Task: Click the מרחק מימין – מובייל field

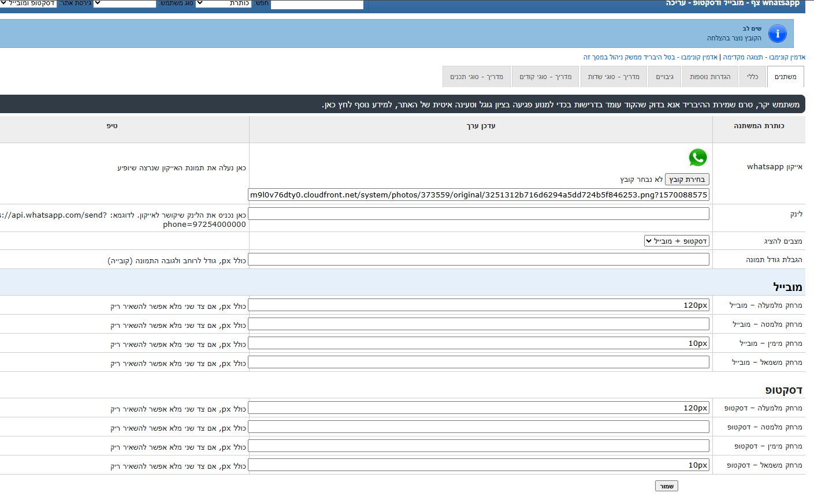Action: [x=479, y=343]
